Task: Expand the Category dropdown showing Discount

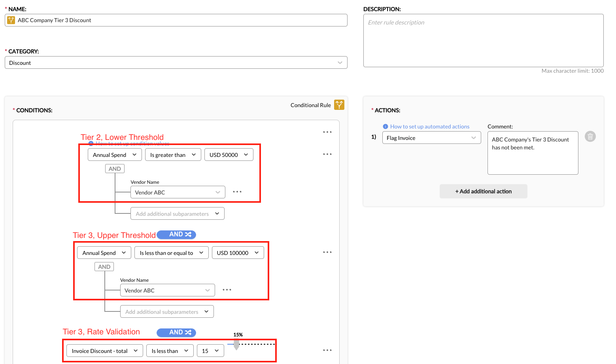Action: (176, 63)
